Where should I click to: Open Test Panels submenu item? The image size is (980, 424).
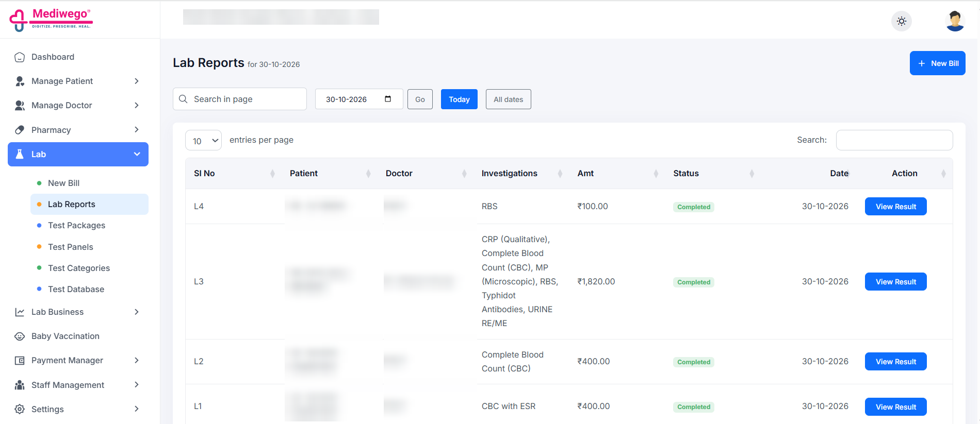(70, 247)
